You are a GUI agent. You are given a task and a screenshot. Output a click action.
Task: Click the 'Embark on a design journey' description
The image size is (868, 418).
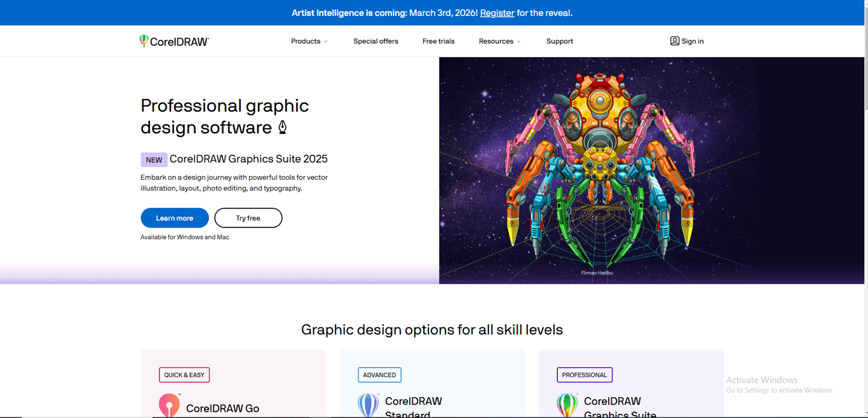click(x=234, y=183)
